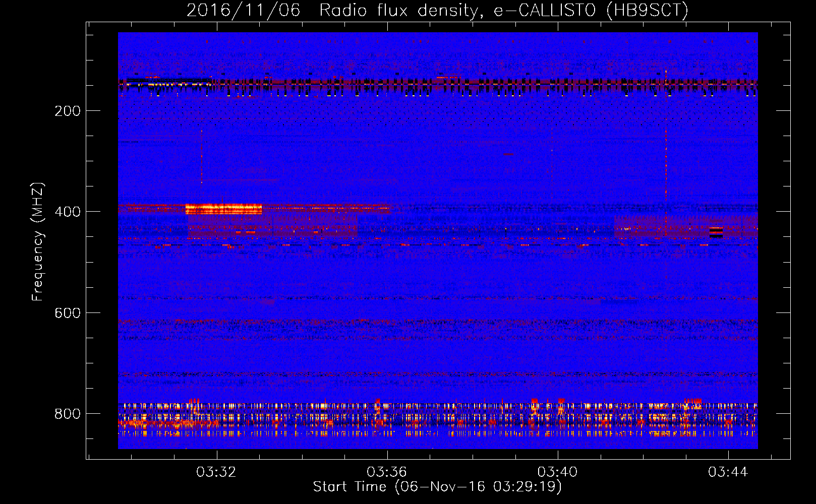The height and width of the screenshot is (504, 816).
Task: Click the bright yellow burst near 400 MHz
Action: 223,209
